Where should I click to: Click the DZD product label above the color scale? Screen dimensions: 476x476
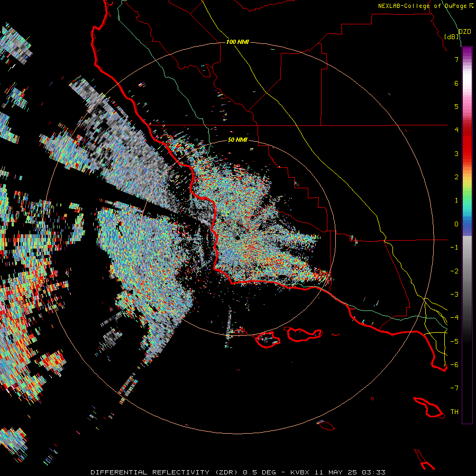[x=465, y=32]
